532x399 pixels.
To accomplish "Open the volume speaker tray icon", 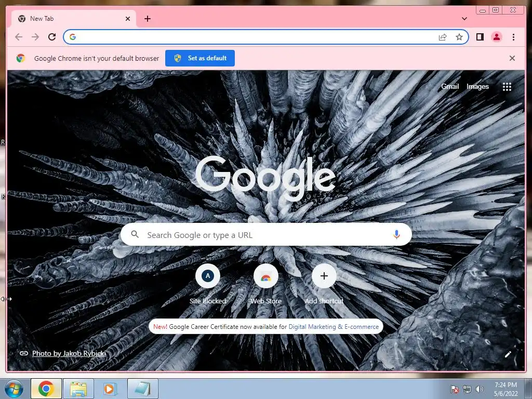I will point(480,389).
